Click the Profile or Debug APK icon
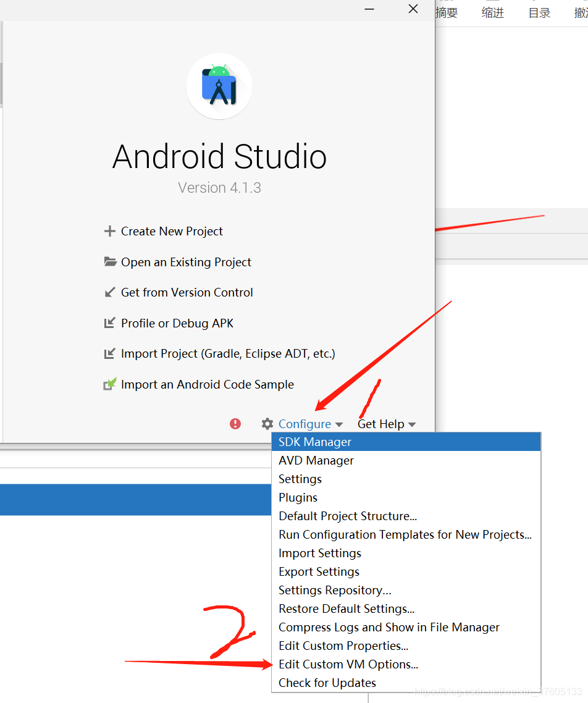Image resolution: width=588 pixels, height=703 pixels. pyautogui.click(x=109, y=323)
